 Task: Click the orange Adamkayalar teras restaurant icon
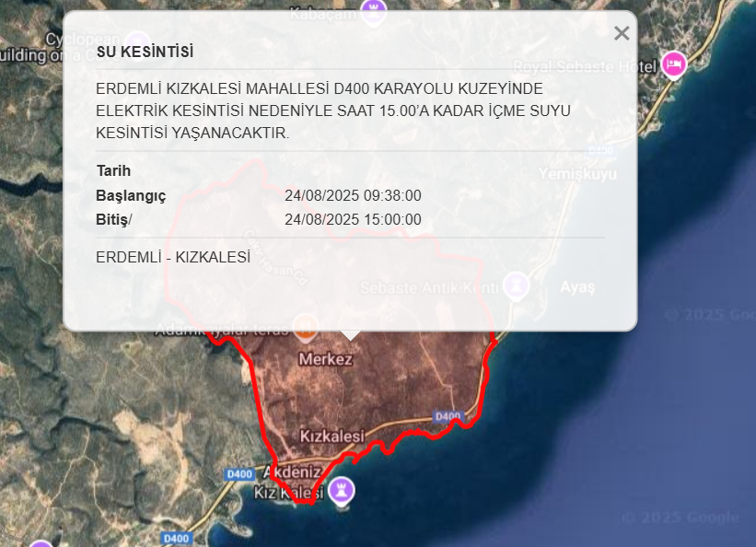point(305,325)
